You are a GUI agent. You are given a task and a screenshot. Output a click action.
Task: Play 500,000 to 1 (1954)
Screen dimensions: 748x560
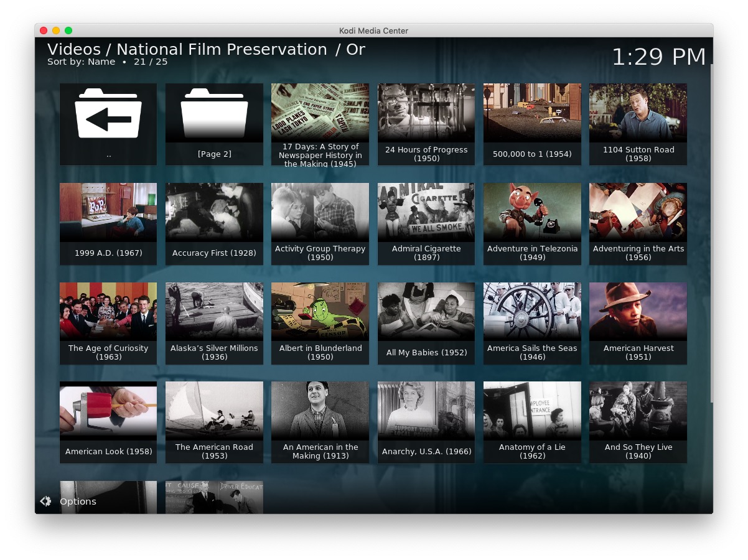pos(532,124)
